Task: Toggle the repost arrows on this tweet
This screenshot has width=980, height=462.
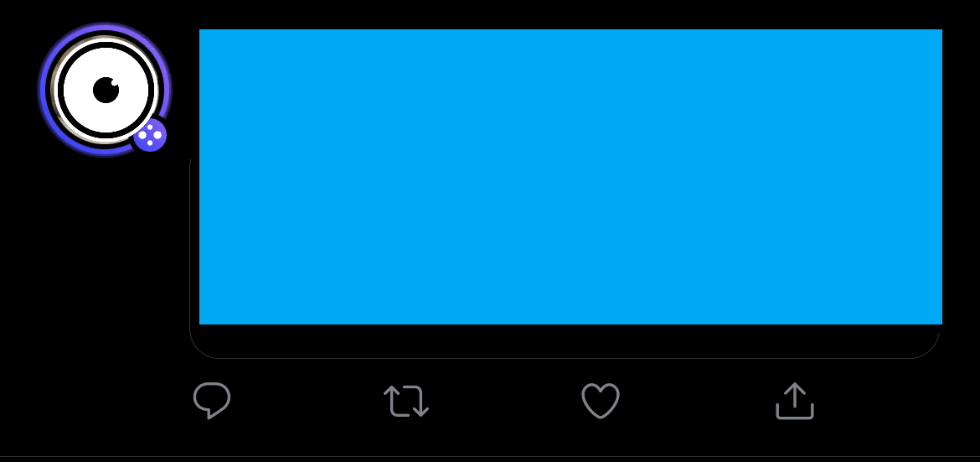Action: point(406,401)
